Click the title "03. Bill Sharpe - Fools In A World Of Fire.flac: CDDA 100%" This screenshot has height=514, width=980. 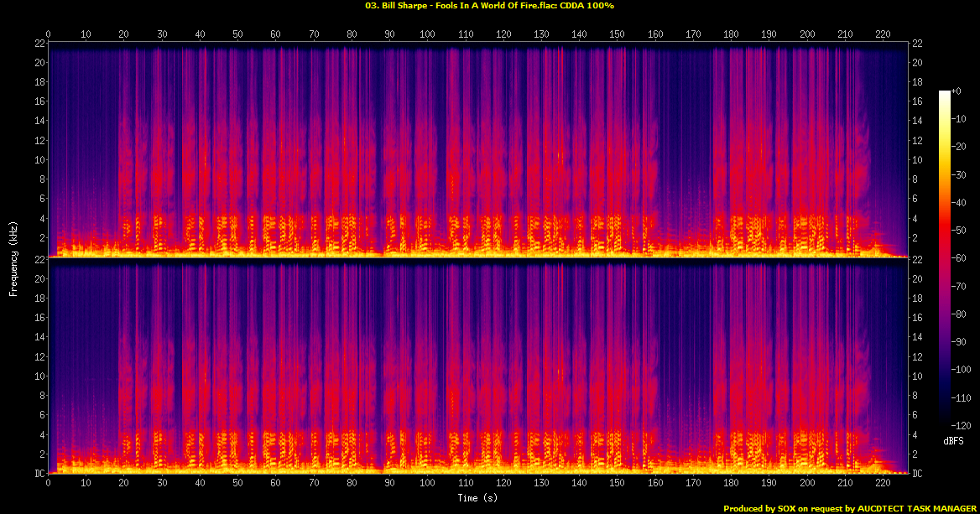(489, 6)
